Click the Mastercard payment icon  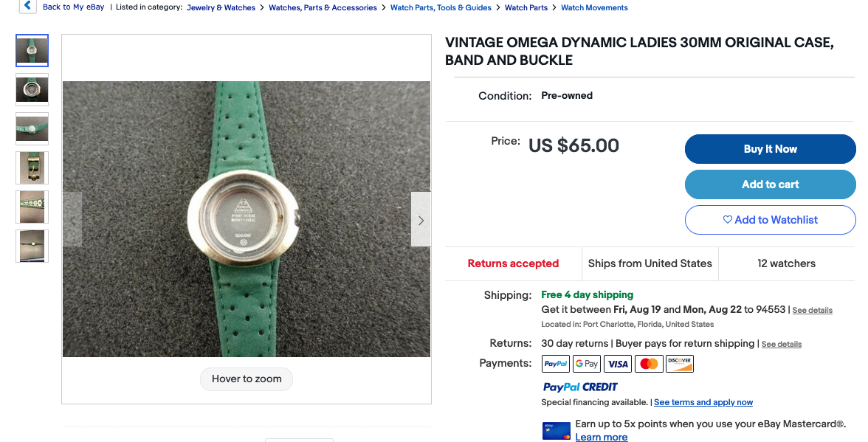pyautogui.click(x=649, y=364)
